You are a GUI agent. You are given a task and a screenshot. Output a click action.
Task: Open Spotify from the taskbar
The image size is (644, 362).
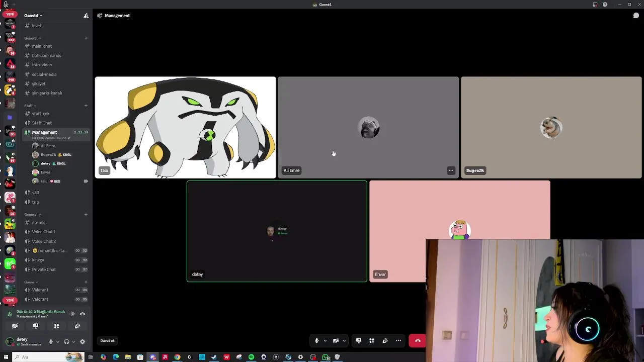tap(251, 357)
